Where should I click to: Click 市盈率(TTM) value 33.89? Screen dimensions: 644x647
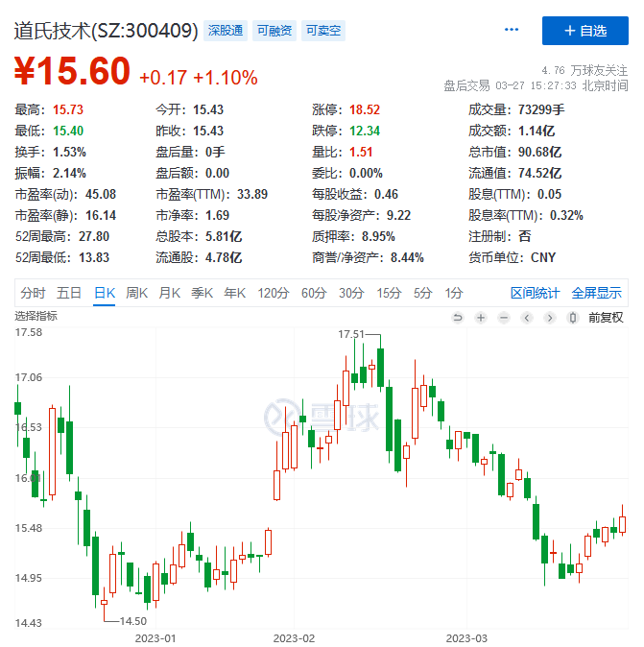pyautogui.click(x=252, y=194)
